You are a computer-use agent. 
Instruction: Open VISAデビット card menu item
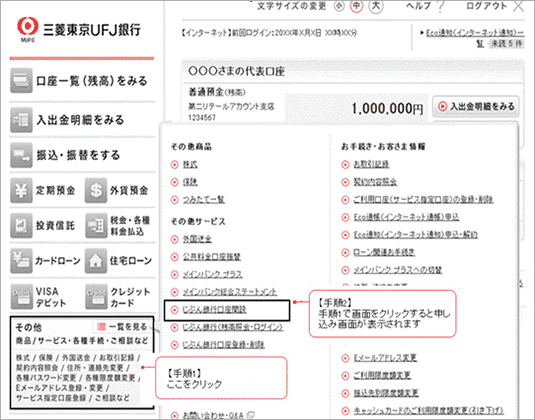(40, 297)
